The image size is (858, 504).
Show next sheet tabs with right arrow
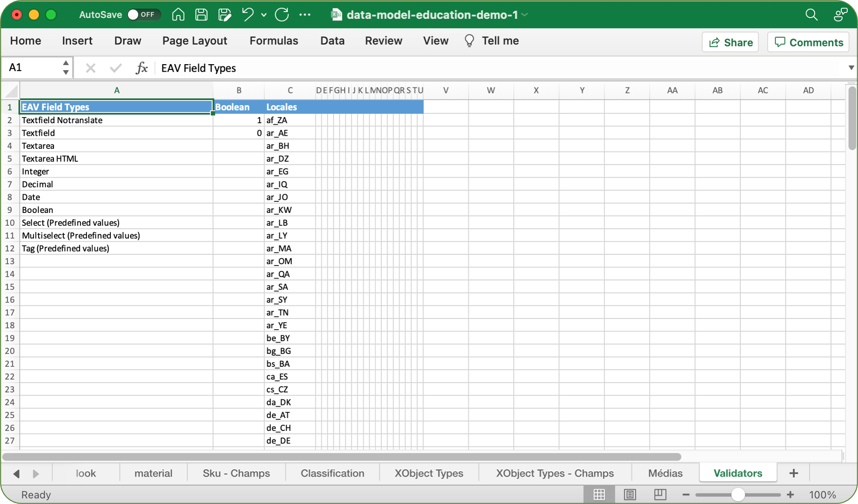click(x=36, y=474)
